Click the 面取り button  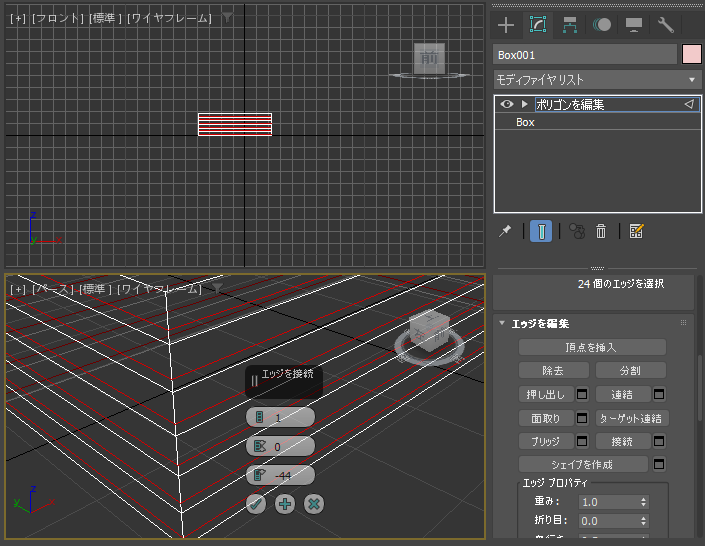click(546, 418)
